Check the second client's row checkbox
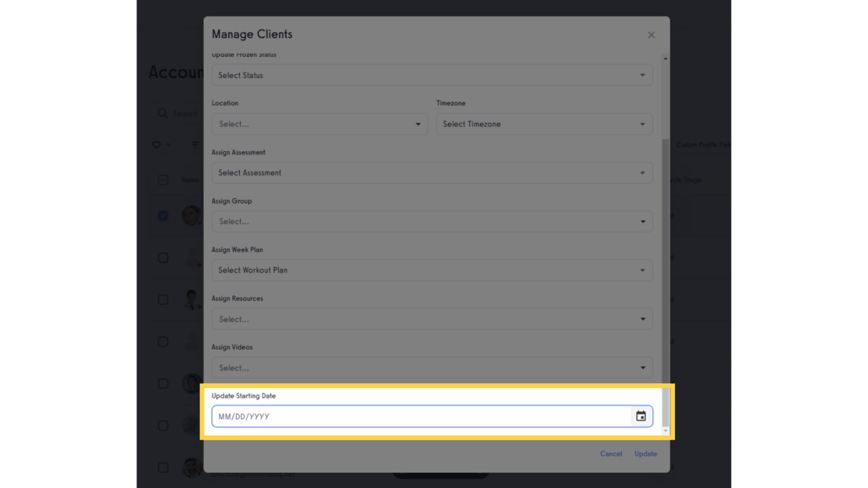Screen dimensions: 868x488 [163, 257]
